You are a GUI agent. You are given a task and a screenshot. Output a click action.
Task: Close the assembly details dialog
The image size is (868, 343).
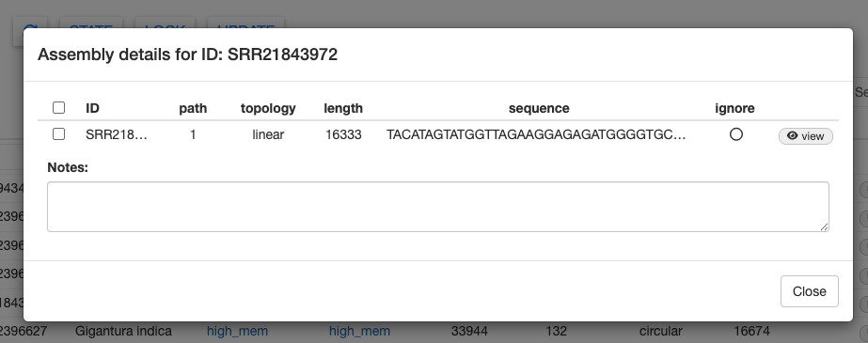click(x=810, y=291)
